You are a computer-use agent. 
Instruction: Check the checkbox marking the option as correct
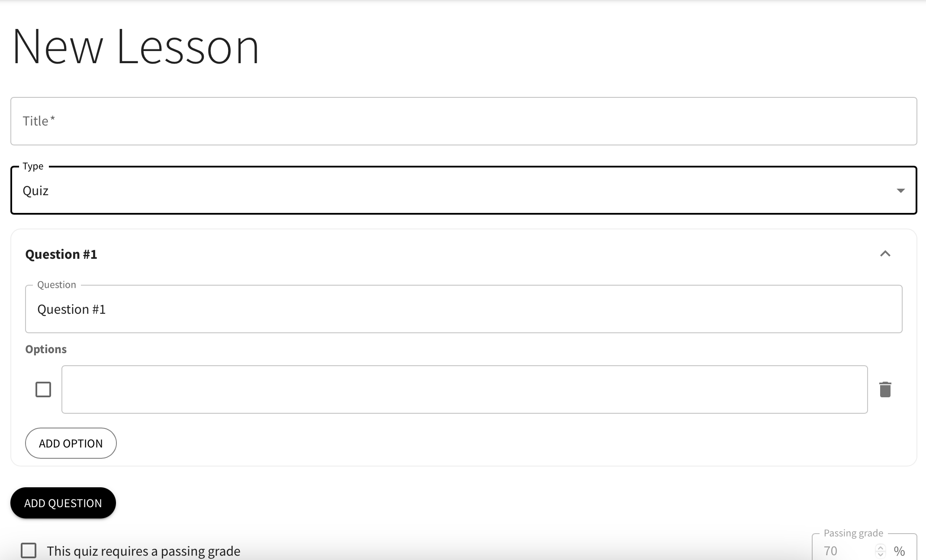[43, 389]
